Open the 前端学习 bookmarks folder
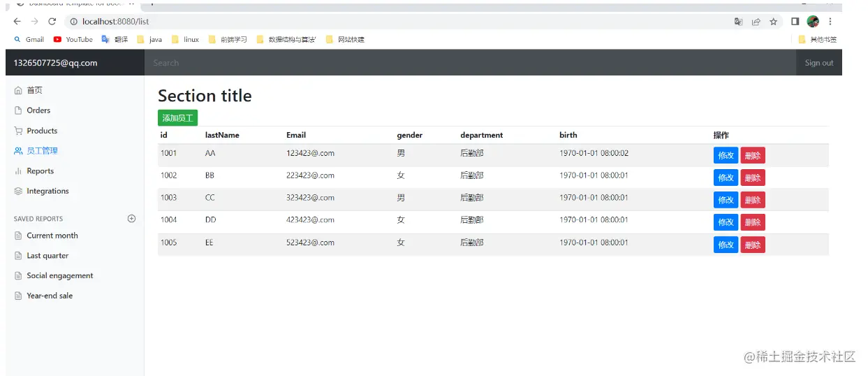Screen dimensions: 868x376 228,40
